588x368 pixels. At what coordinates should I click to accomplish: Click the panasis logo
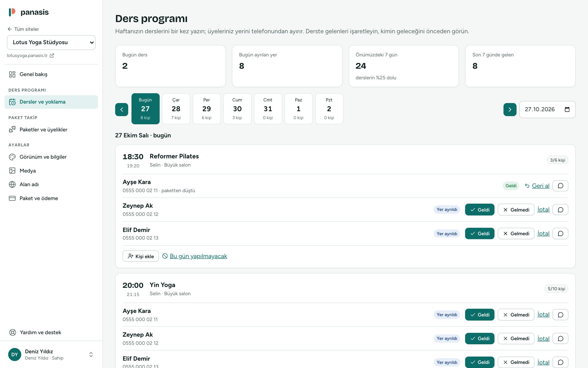29,12
